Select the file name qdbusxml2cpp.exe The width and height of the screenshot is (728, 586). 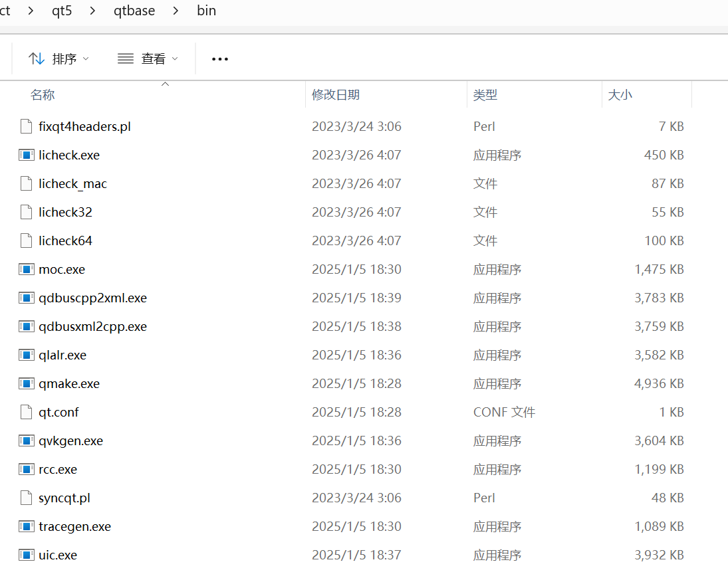click(x=93, y=327)
